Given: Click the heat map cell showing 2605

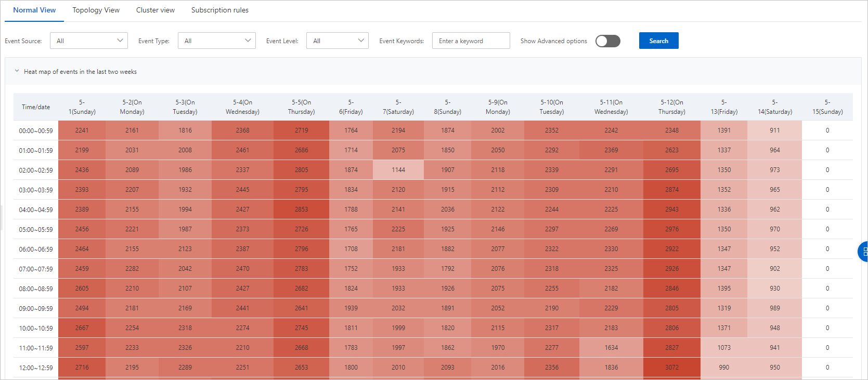Looking at the screenshot, I should (82, 289).
